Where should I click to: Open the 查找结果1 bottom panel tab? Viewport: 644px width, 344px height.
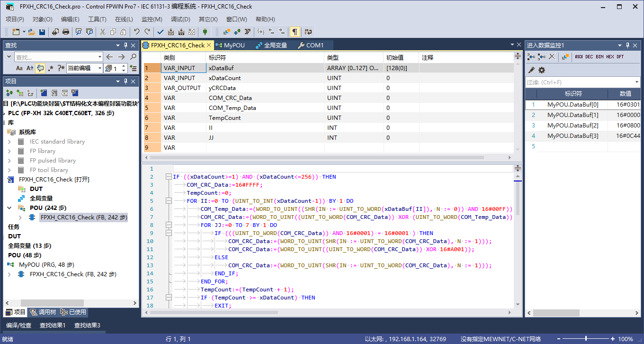(x=53, y=326)
